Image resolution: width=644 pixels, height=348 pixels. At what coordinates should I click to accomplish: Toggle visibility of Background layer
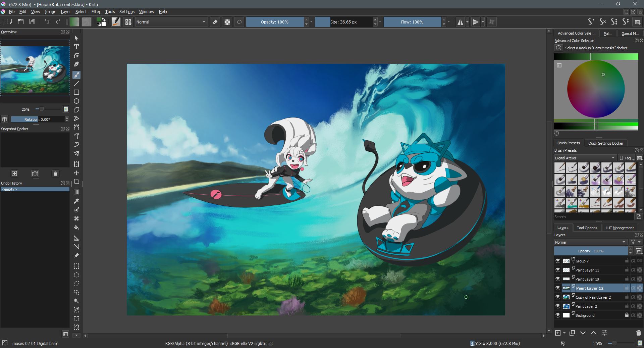558,315
